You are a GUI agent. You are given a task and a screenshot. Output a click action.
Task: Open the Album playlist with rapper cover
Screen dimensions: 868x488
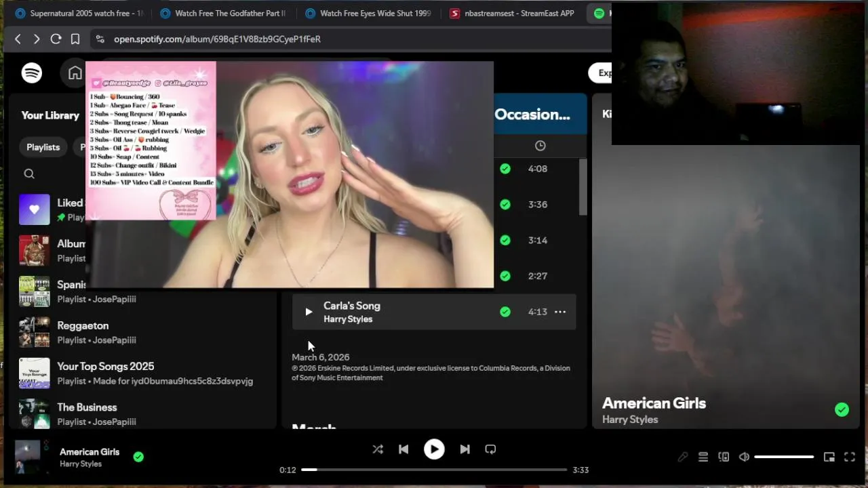tap(52, 251)
